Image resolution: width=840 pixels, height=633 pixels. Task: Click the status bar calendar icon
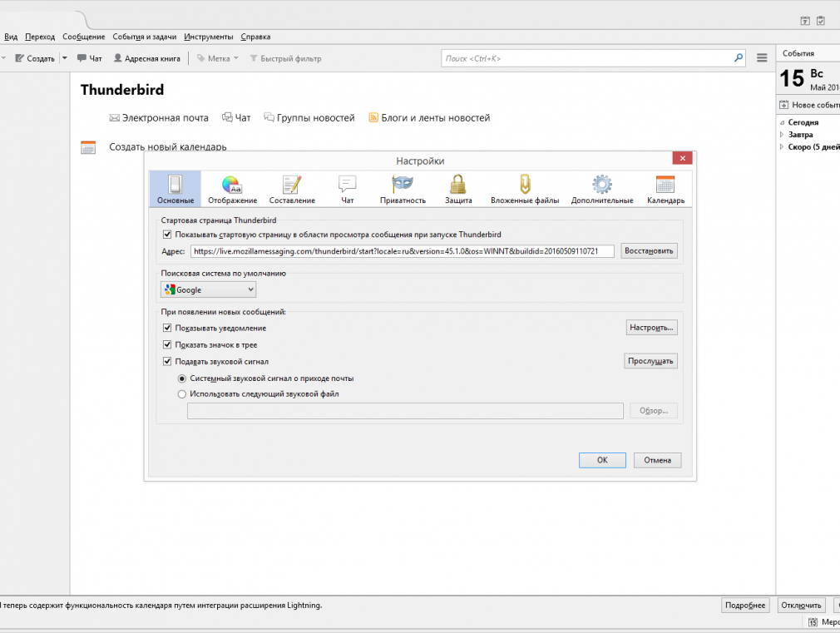[x=813, y=621]
